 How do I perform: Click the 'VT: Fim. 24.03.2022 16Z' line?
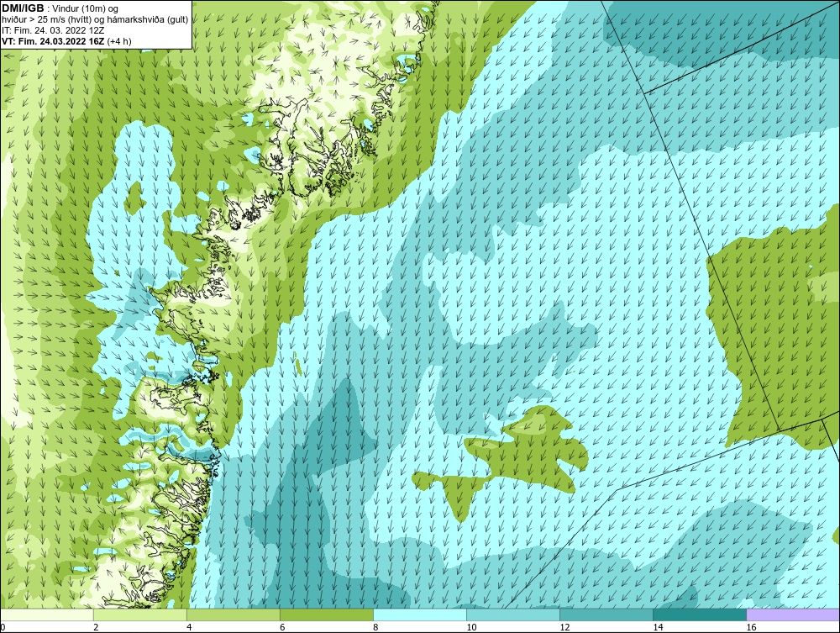click(x=54, y=41)
